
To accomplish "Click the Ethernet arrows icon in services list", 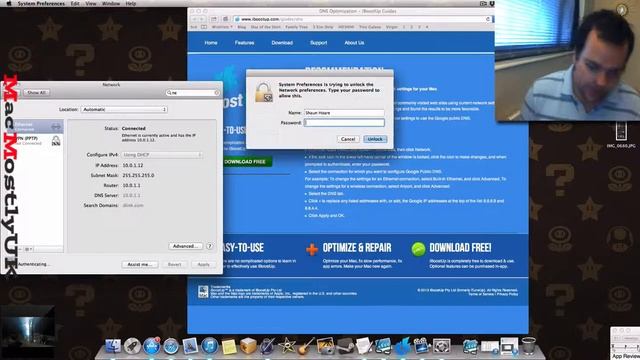I will [56, 127].
